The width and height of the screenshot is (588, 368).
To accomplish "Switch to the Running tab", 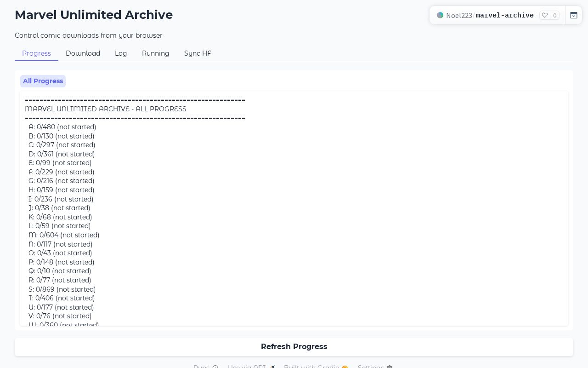I will [155, 53].
